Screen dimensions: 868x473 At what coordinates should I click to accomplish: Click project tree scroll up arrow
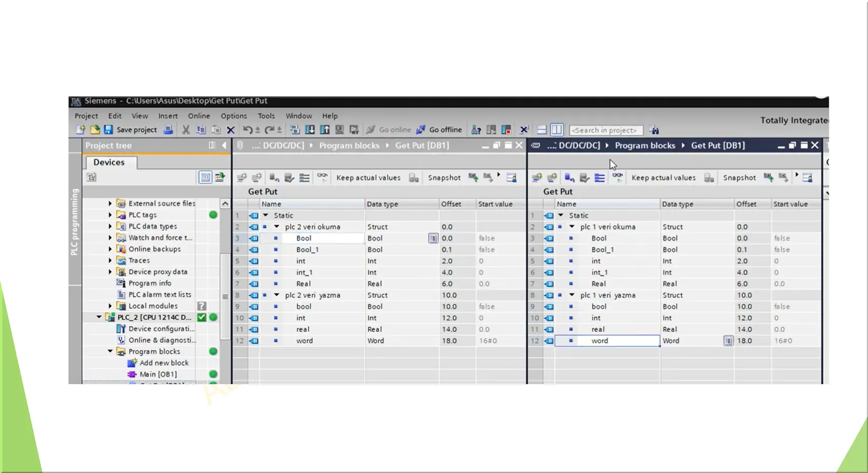[x=225, y=203]
